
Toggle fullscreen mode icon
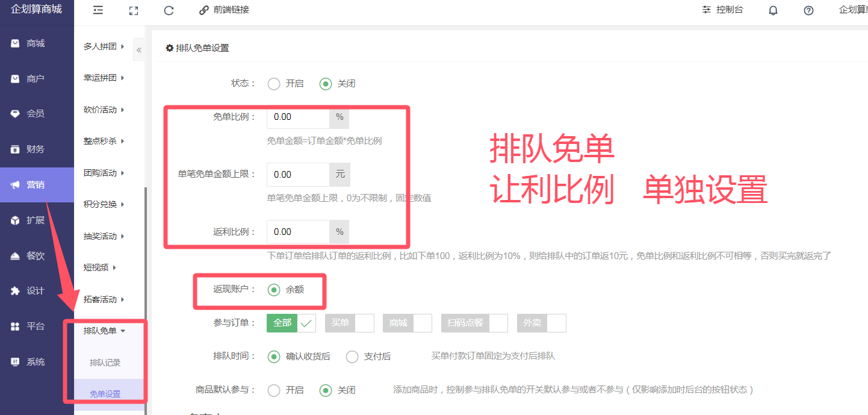(x=134, y=10)
